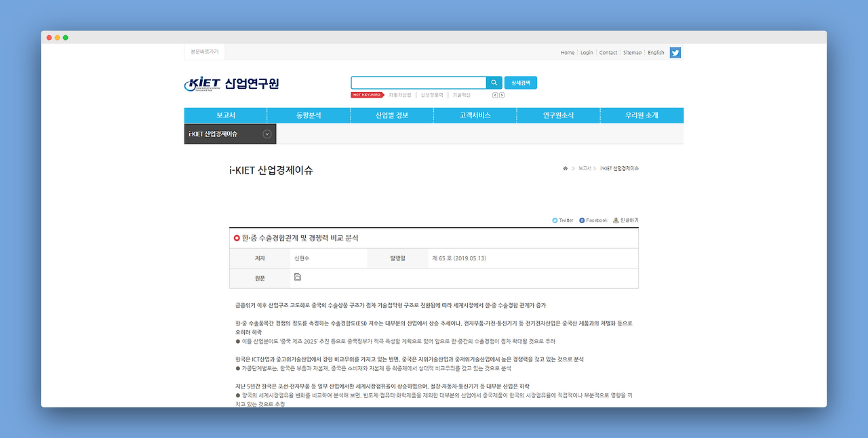Focus the site search input field

[x=418, y=83]
